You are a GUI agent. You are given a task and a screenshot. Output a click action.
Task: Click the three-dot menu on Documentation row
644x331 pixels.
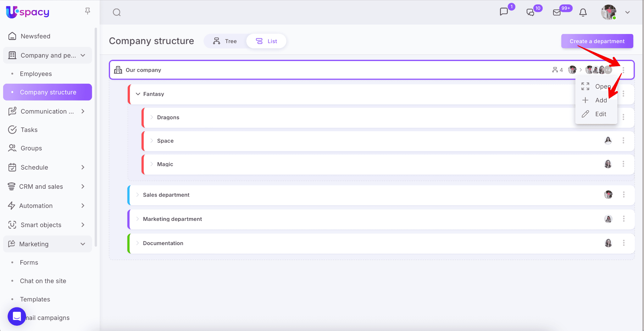pyautogui.click(x=624, y=243)
